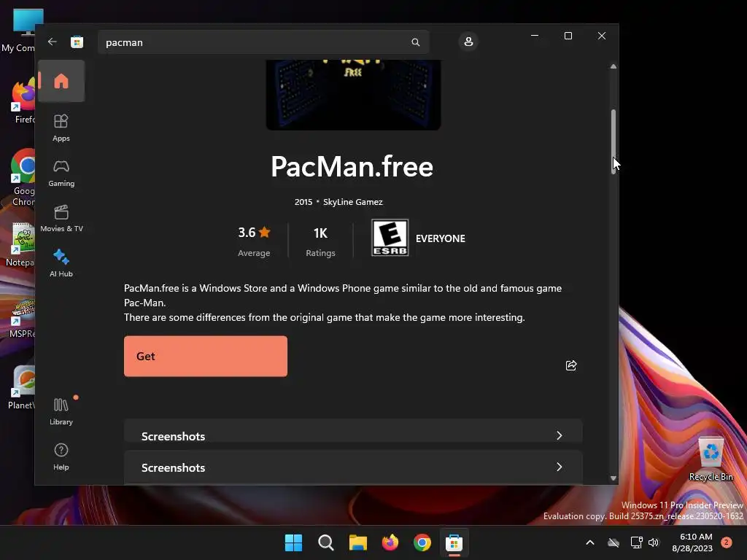The height and width of the screenshot is (560, 747).
Task: Click the PacMan.free title text
Action: [x=352, y=167]
